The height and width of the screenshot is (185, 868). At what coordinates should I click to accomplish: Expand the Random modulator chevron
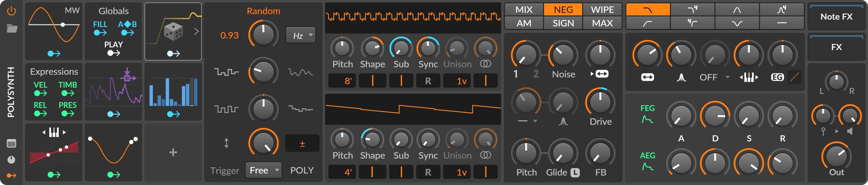pyautogui.click(x=196, y=31)
